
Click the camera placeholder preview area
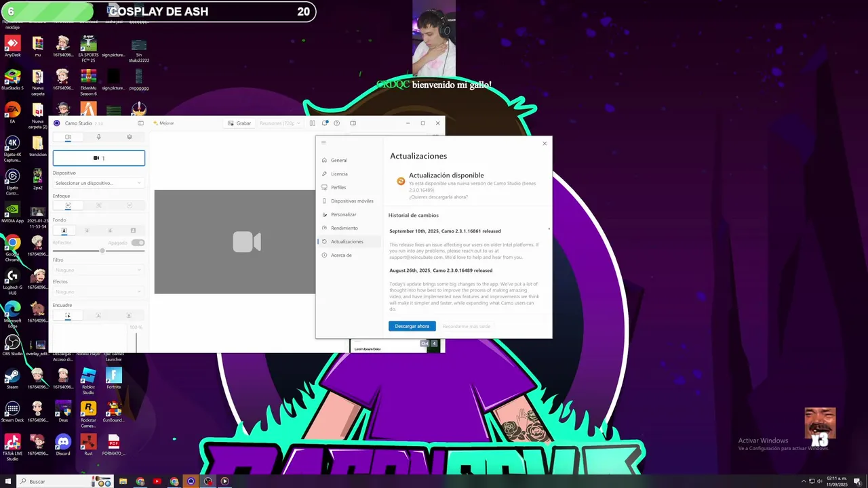[235, 241]
